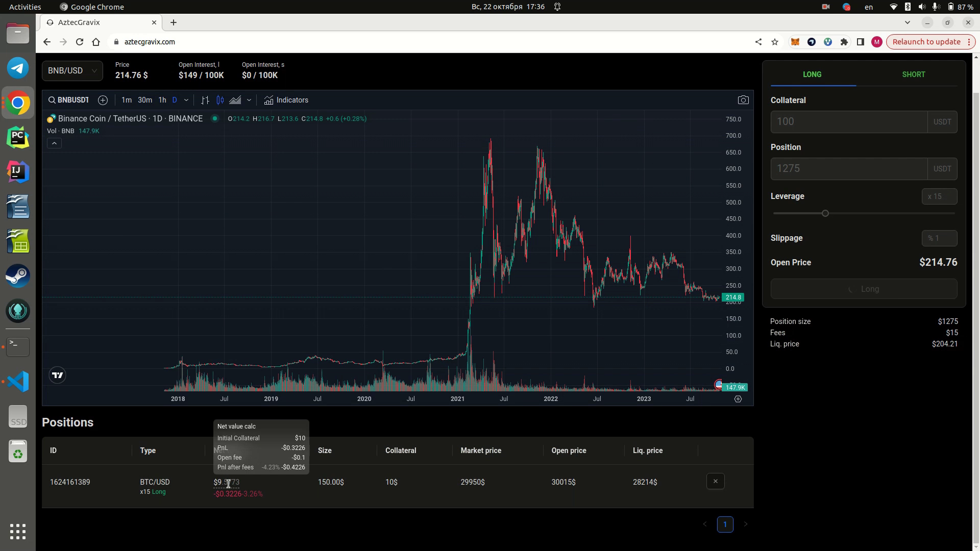
Task: Click the Slippage % 1 input box
Action: click(x=939, y=238)
